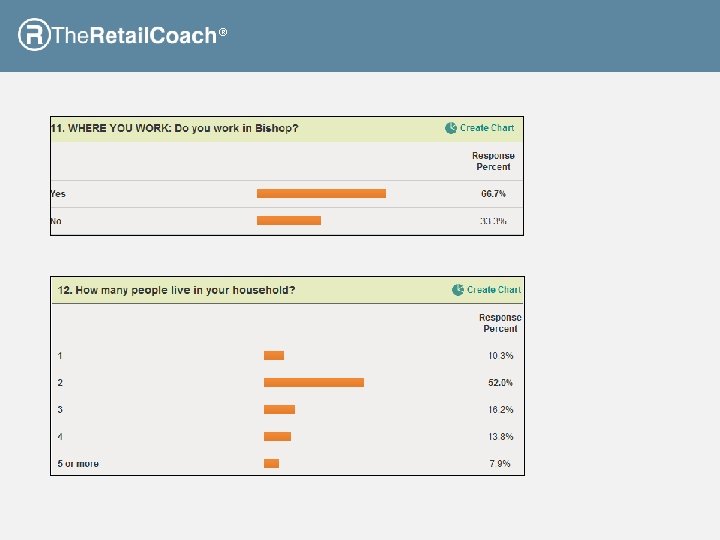The image size is (720, 540).
Task: Click the 52.0% response percent value
Action: point(500,383)
